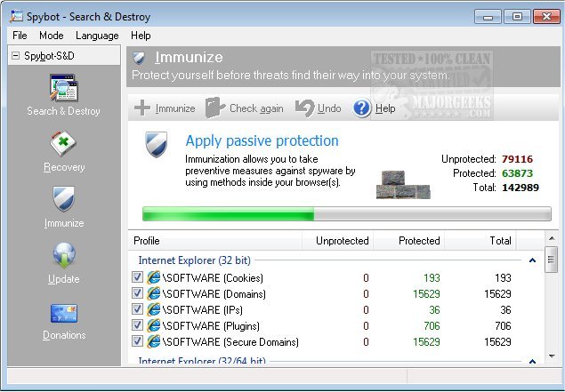The width and height of the screenshot is (565, 392).
Task: Open the Mode menu
Action: (51, 36)
